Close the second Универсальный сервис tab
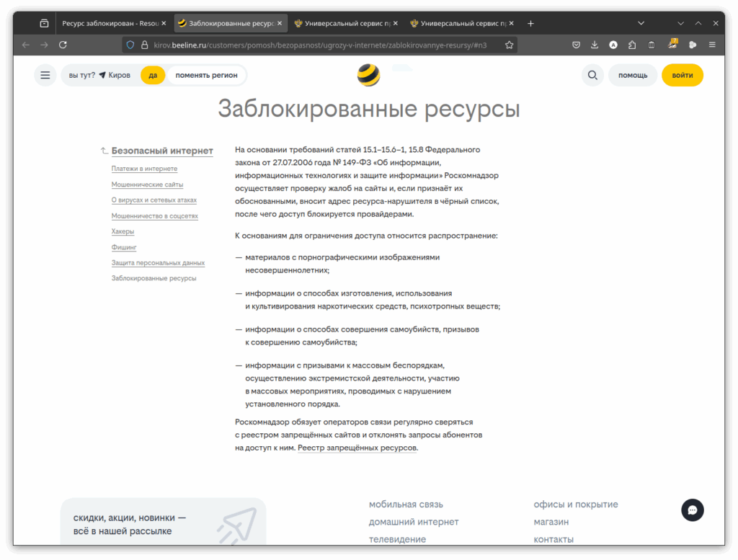Viewport: 738px width, 560px height. point(511,23)
